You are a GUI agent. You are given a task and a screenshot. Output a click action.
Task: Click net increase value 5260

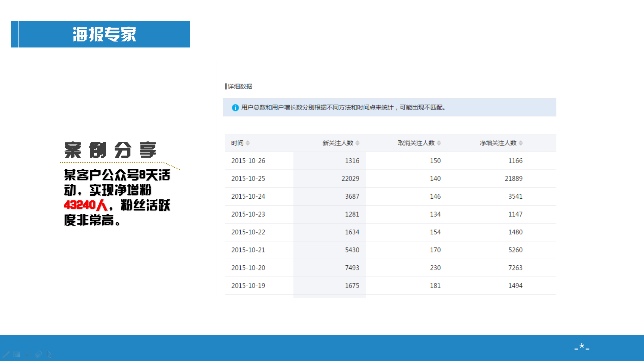516,250
